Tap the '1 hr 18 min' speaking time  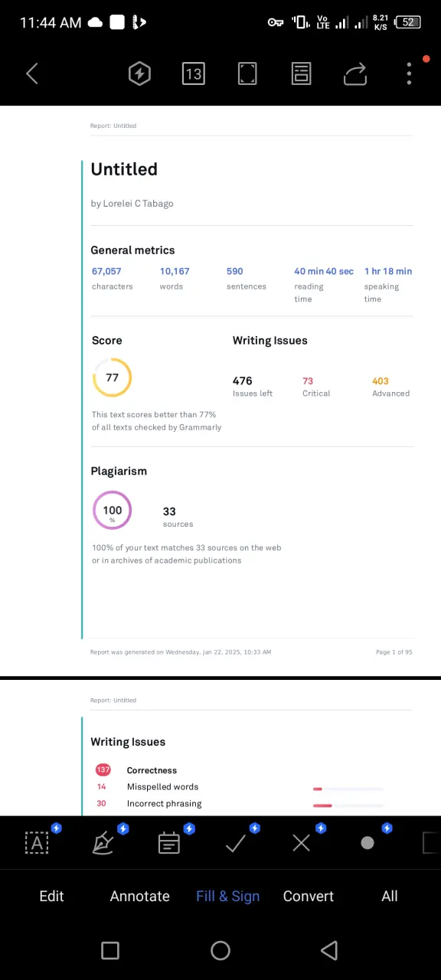[388, 271]
